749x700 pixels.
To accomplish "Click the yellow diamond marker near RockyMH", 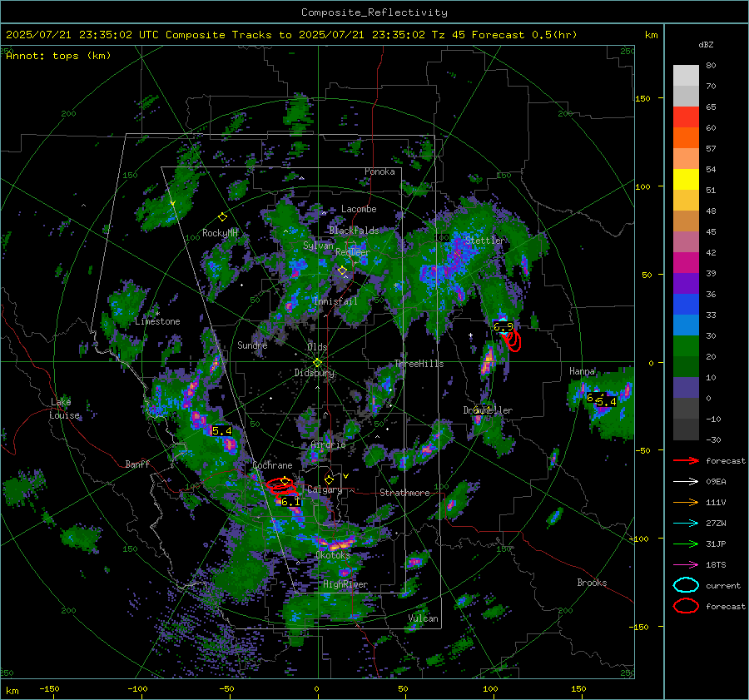I will point(222,217).
